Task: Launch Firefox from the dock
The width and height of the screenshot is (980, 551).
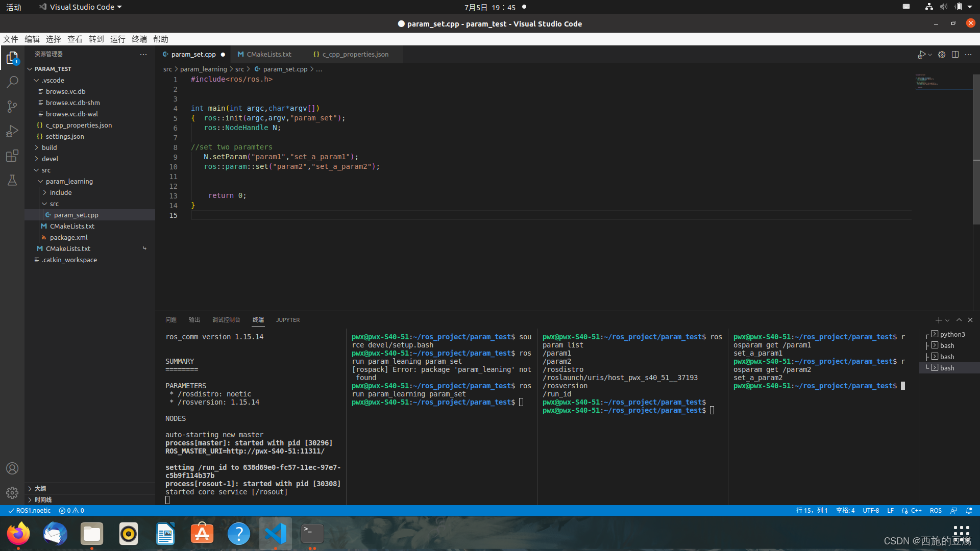Action: (18, 534)
